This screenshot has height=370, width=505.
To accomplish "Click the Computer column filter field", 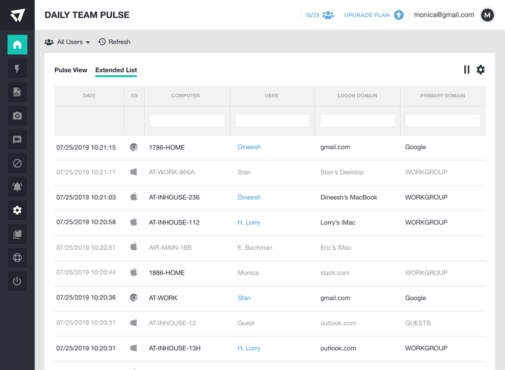I will (x=187, y=121).
